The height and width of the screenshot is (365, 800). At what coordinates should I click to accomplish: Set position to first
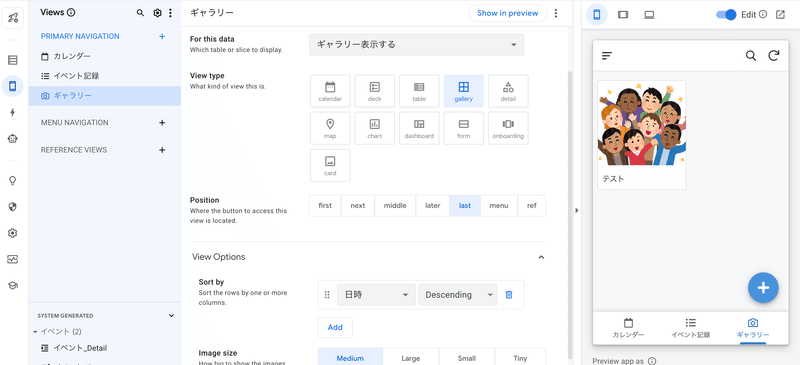[325, 206]
